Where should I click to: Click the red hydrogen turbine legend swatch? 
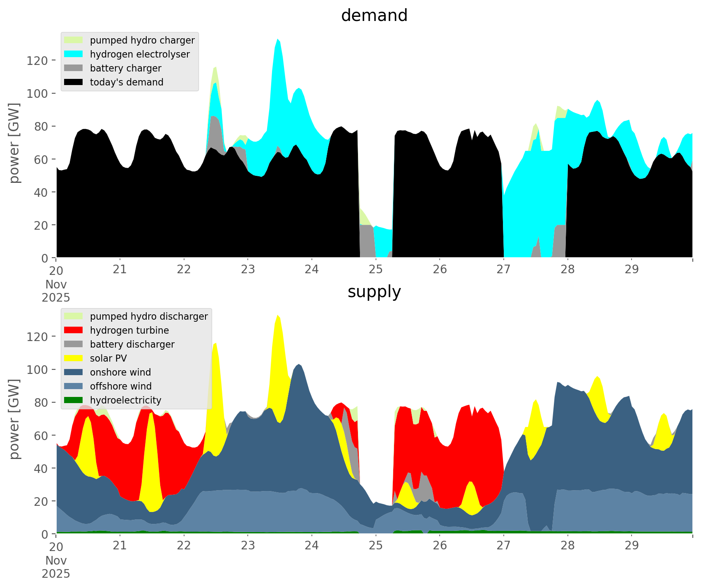74,330
